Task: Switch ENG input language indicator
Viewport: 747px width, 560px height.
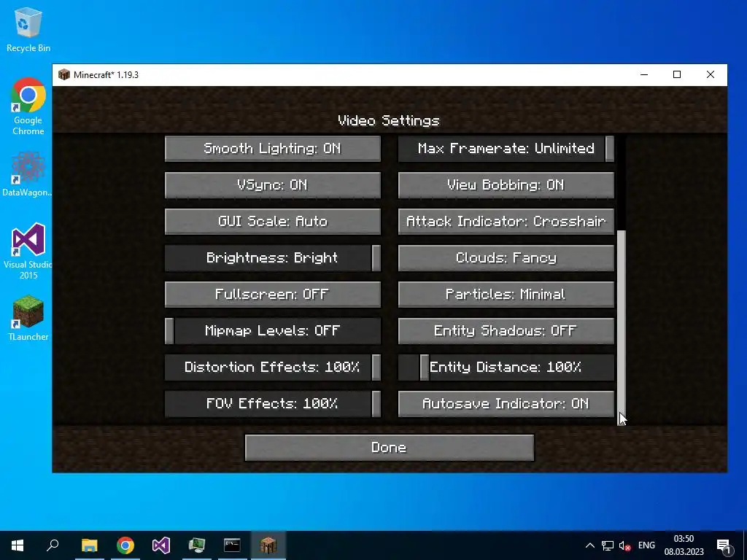Action: click(x=646, y=545)
